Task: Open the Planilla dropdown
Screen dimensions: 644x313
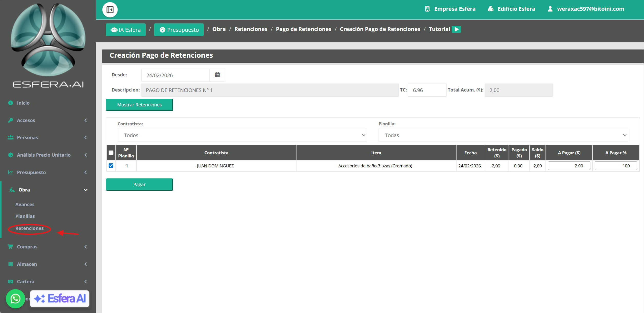Action: click(x=503, y=135)
